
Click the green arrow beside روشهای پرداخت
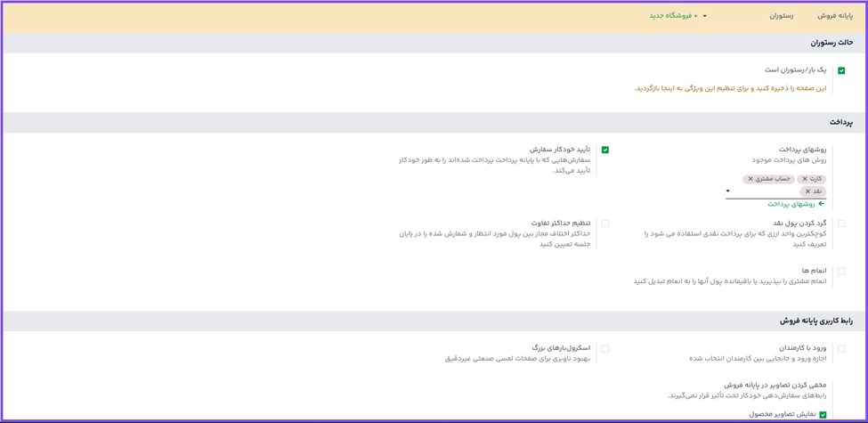(x=822, y=204)
